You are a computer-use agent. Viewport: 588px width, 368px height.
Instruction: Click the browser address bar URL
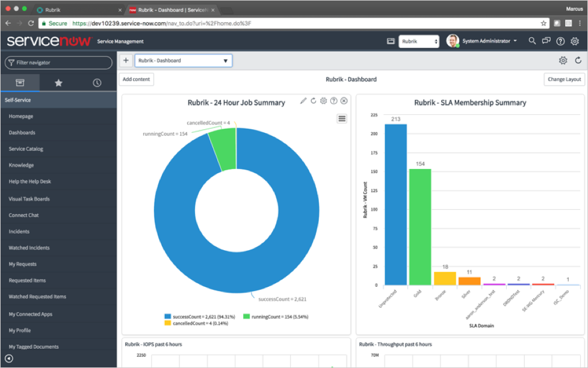point(162,23)
